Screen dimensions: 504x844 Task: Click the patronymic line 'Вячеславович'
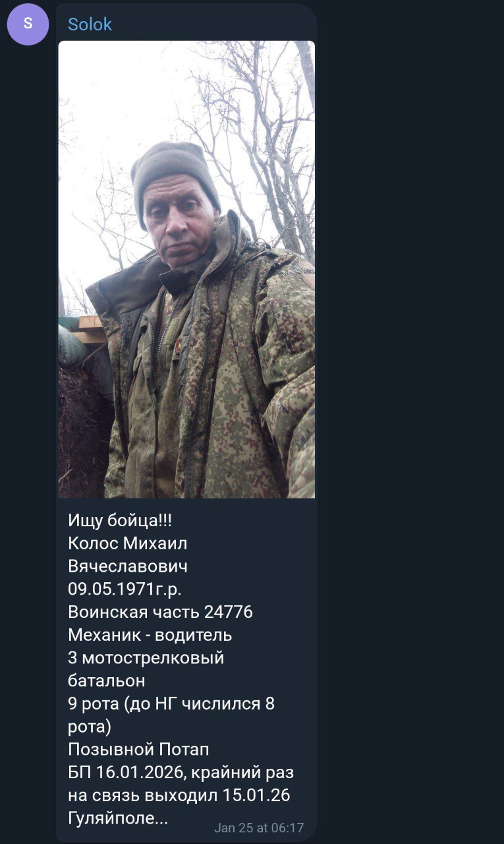(x=128, y=566)
